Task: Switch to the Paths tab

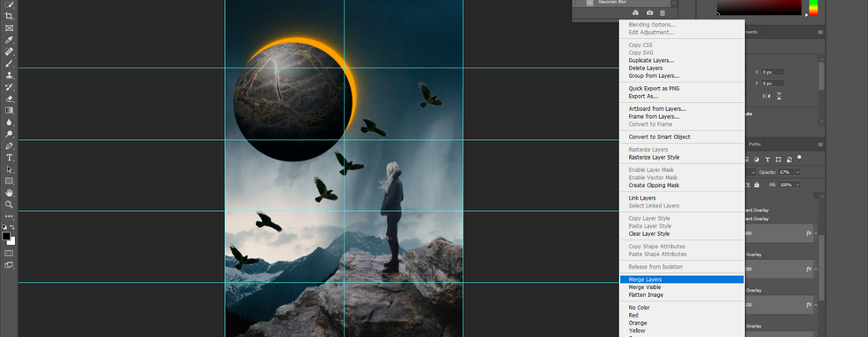Action: point(755,144)
